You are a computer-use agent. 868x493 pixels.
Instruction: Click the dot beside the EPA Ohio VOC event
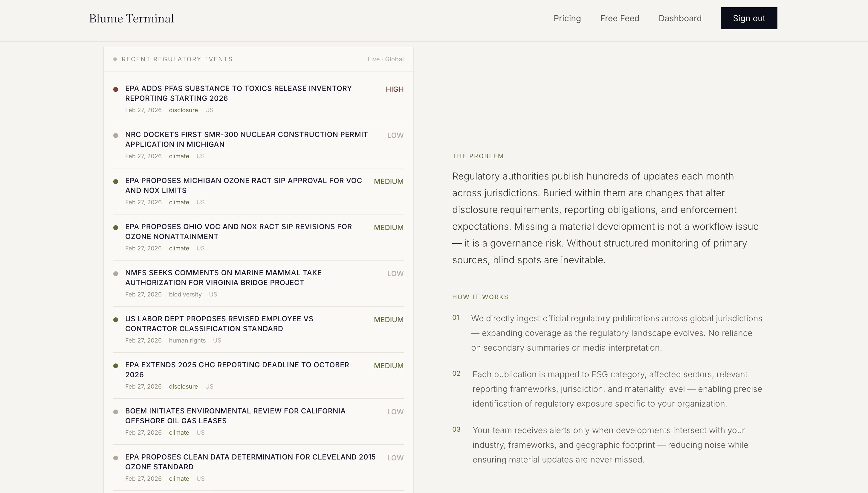click(116, 227)
